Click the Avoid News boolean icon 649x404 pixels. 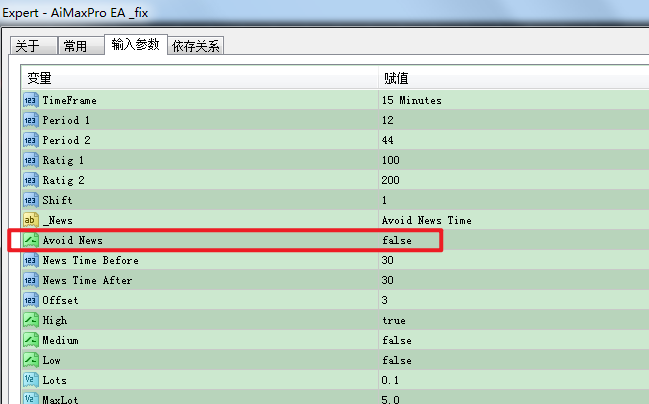tap(30, 240)
